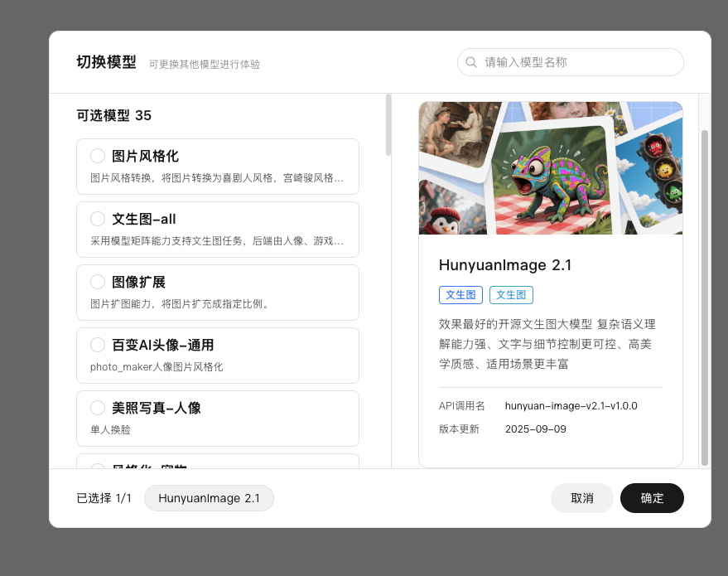Viewport: 728px width, 576px height.
Task: Click the details panel scrollbar
Action: [704, 298]
